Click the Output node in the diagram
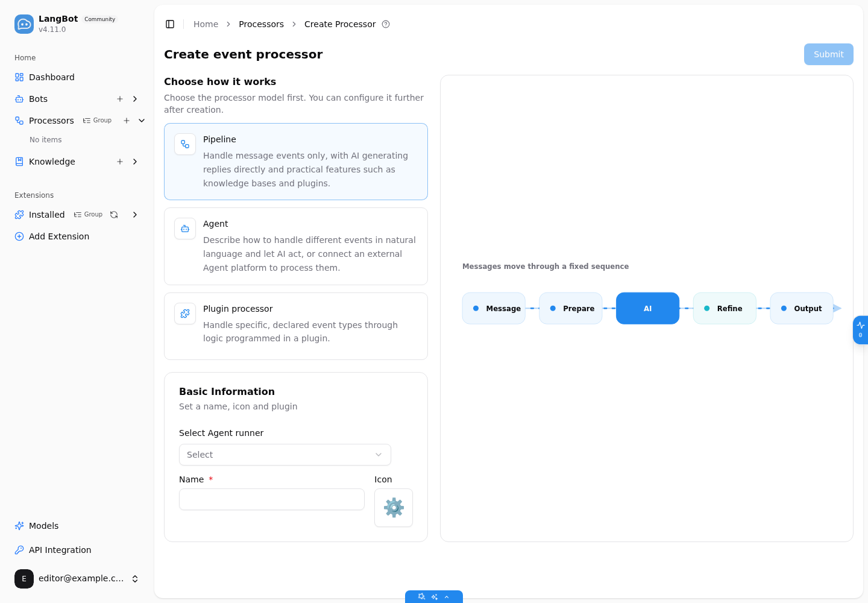This screenshot has width=868, height=603. tap(802, 308)
